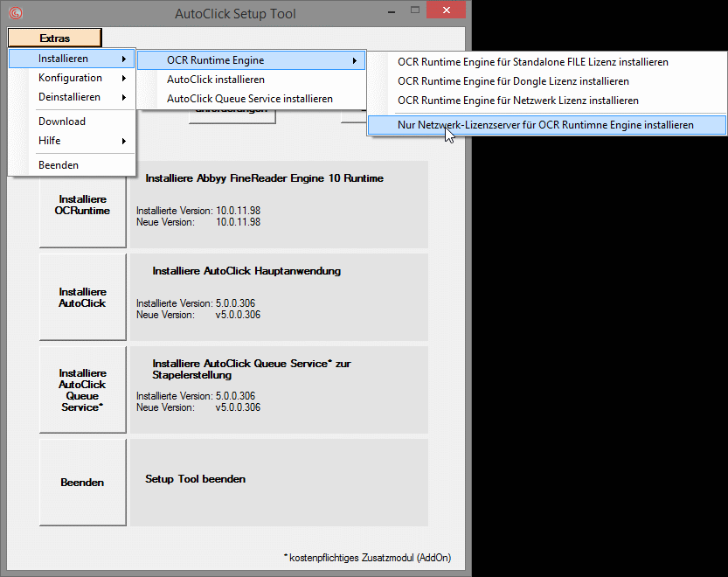Choose Download from the Extras menu

point(72,122)
